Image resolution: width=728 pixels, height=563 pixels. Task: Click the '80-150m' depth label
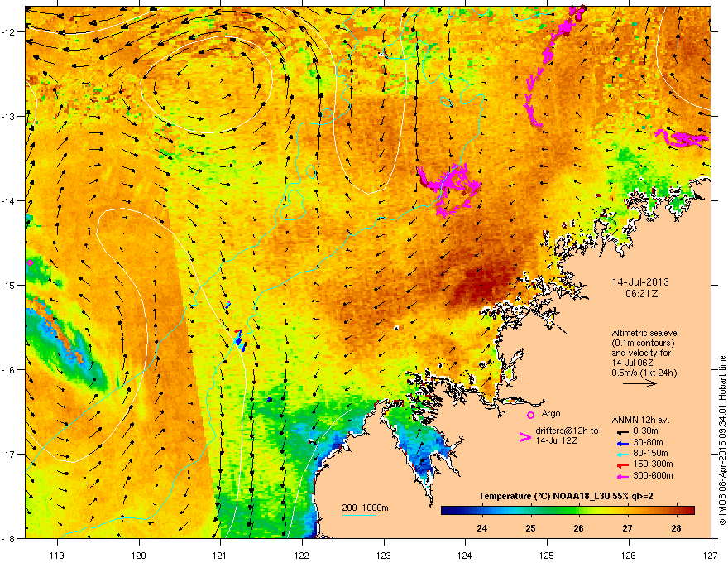tap(650, 454)
